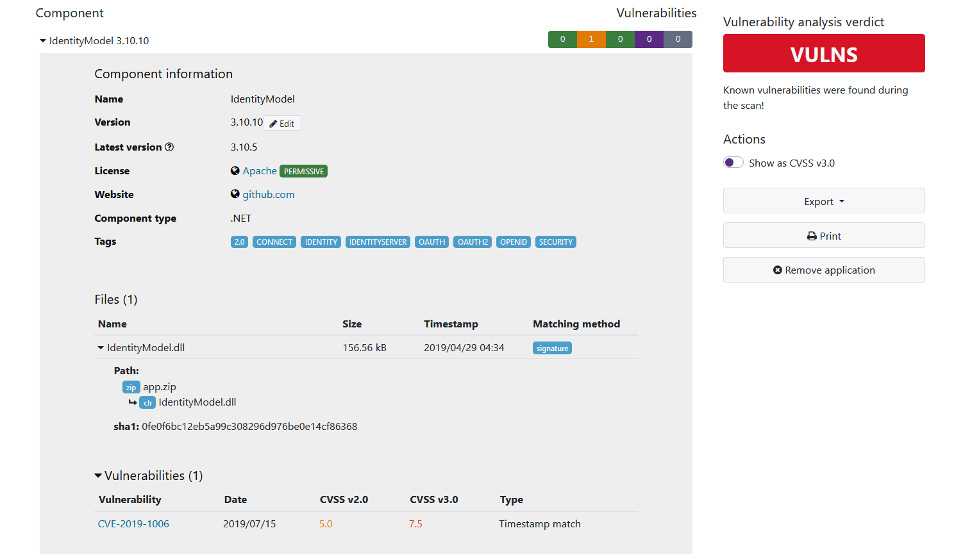Screen dimensions: 963x560
Task: Visit the github.com website link
Action: coord(268,194)
